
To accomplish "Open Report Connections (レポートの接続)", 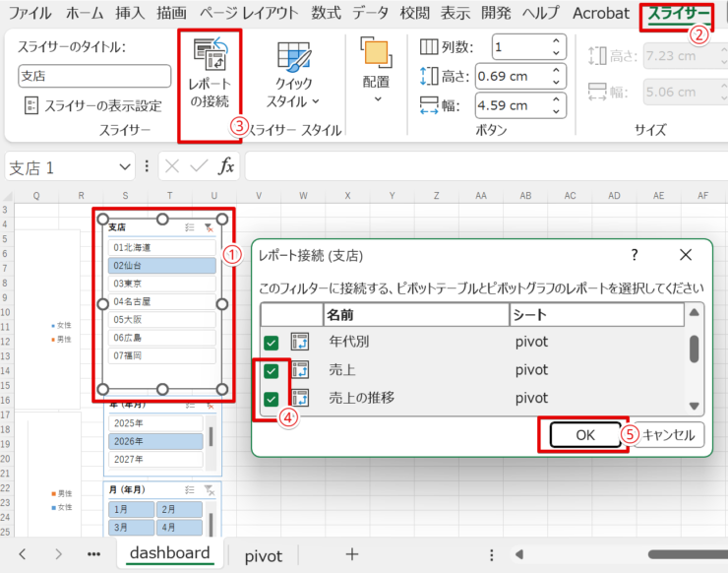I will [x=210, y=75].
